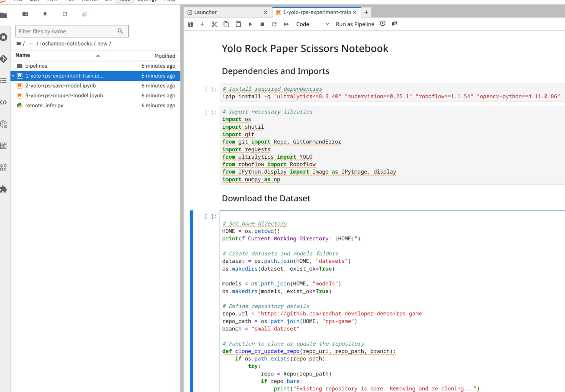Open the Git sidebar panel
This screenshot has width=565, height=392.
coord(4,59)
